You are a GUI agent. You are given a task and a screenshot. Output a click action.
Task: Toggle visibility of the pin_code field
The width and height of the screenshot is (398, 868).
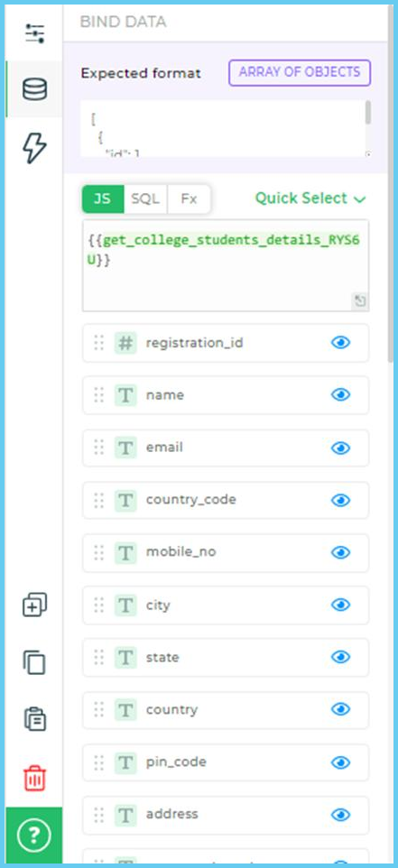tap(340, 762)
